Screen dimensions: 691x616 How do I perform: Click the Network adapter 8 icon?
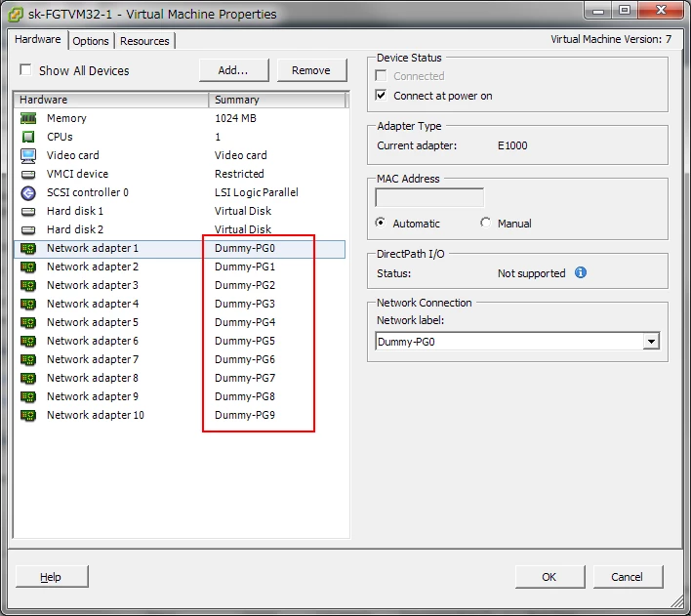pos(28,378)
